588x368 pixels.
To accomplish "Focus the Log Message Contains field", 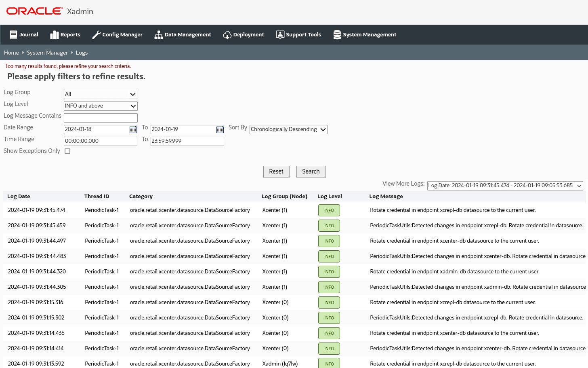I will click(x=101, y=118).
